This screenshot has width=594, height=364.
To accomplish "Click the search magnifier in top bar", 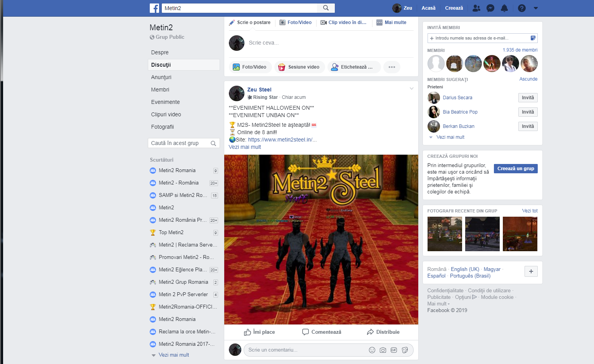I will click(326, 8).
